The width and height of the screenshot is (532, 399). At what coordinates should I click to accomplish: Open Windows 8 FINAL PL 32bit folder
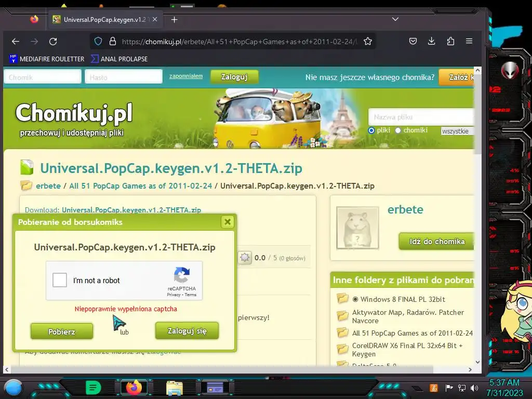[403, 299]
